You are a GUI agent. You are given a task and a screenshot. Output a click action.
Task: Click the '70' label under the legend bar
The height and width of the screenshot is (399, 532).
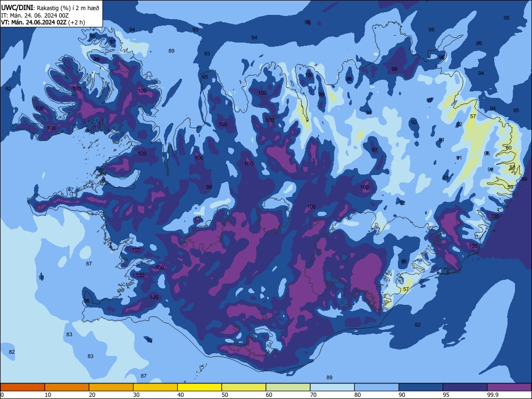313,395
